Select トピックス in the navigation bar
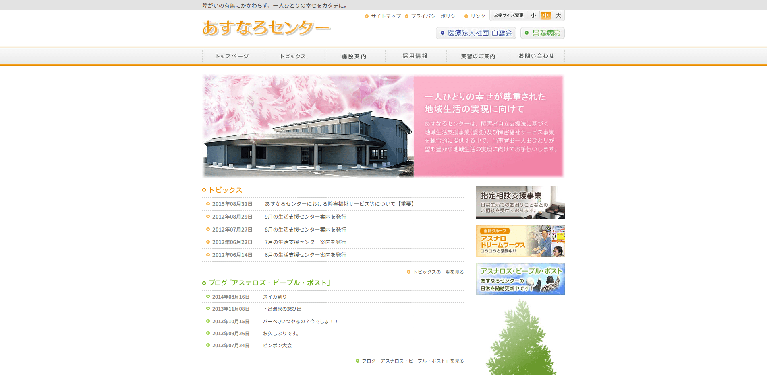This screenshot has height=375, width=767. [293, 56]
